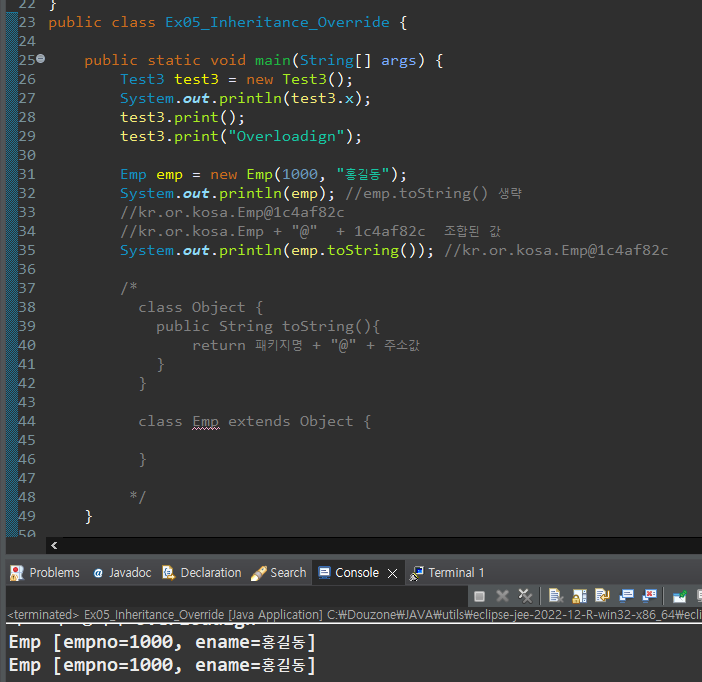Click the keyword static on line 25
This screenshot has width=702, height=682.
(x=174, y=60)
